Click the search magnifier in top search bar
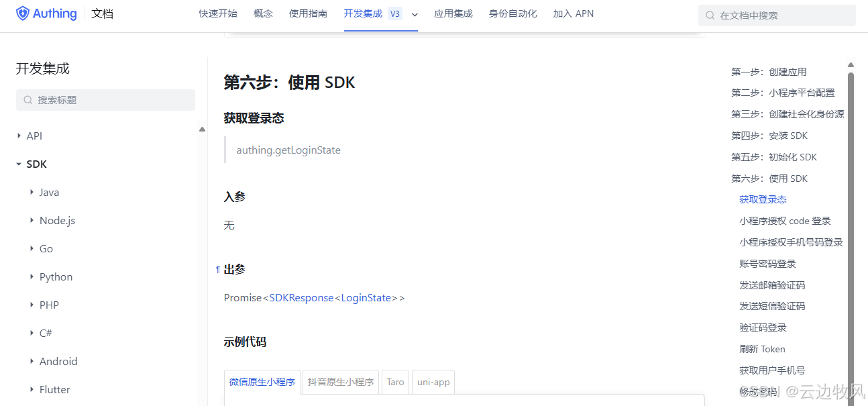The image size is (868, 406). [x=709, y=14]
